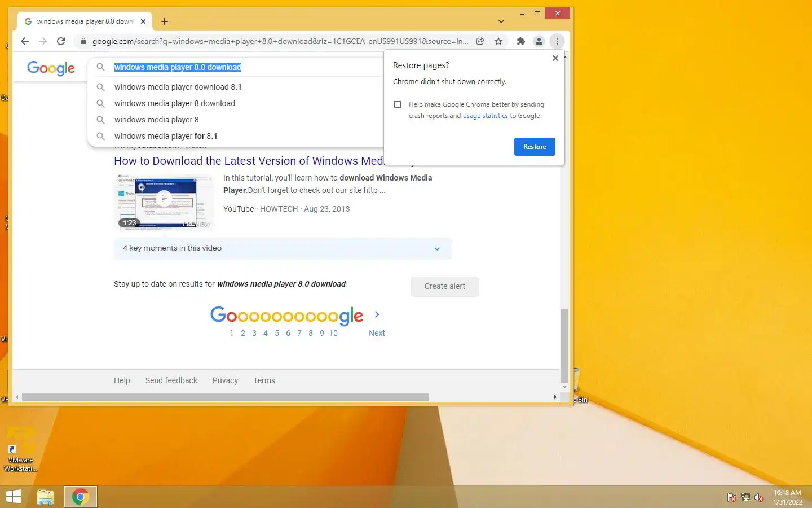Click the network tray icon

coord(745,497)
